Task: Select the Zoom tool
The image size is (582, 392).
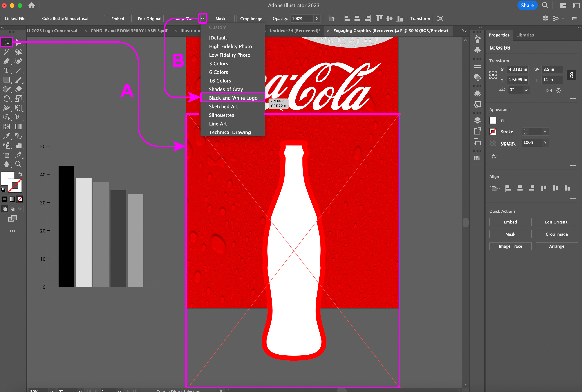Action: pyautogui.click(x=18, y=164)
